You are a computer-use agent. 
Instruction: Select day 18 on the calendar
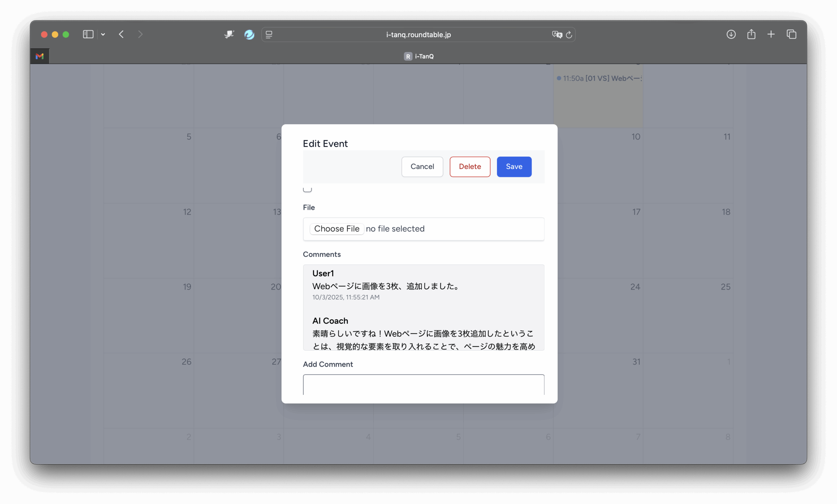point(726,212)
